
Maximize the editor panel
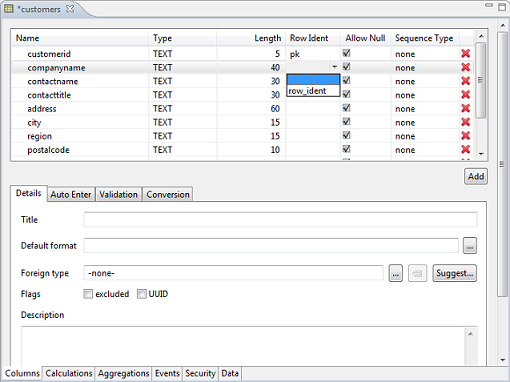coord(502,7)
